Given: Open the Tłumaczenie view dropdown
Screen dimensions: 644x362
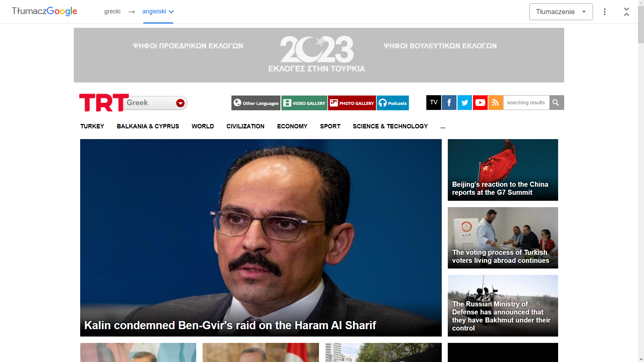Looking at the screenshot, I should (561, 12).
